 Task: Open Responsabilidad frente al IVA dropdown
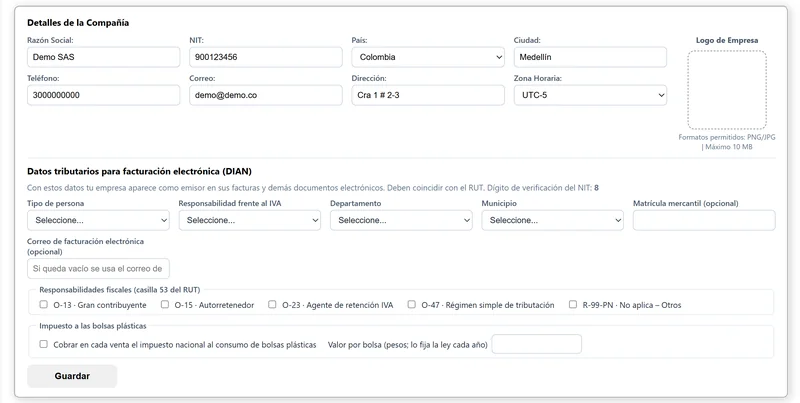point(249,220)
